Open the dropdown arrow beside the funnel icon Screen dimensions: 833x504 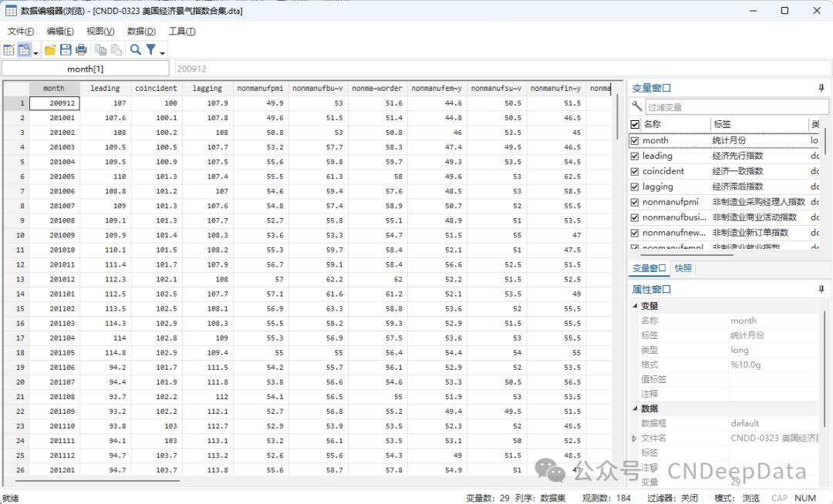[163, 52]
